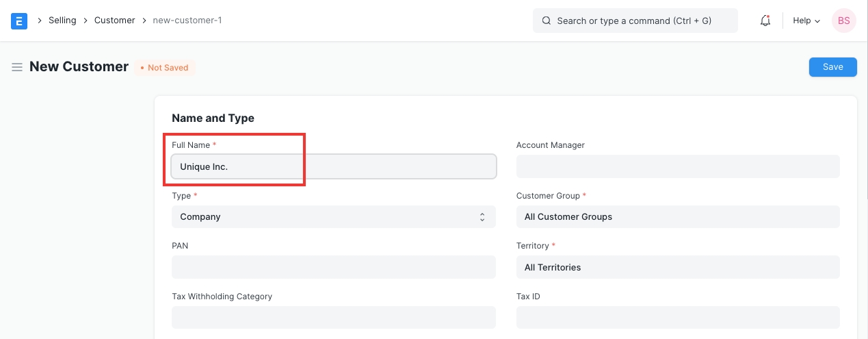The height and width of the screenshot is (339, 868).
Task: Go to Selling in the breadcrumb
Action: pyautogui.click(x=62, y=21)
